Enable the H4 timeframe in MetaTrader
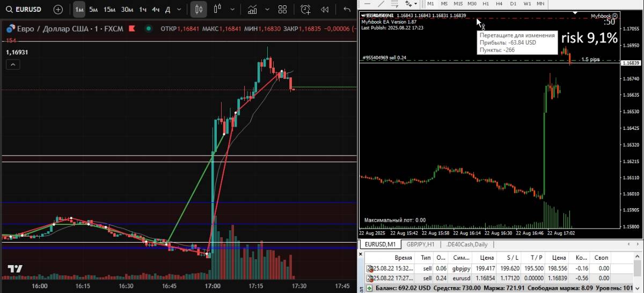The width and height of the screenshot is (644, 293). click(x=499, y=4)
